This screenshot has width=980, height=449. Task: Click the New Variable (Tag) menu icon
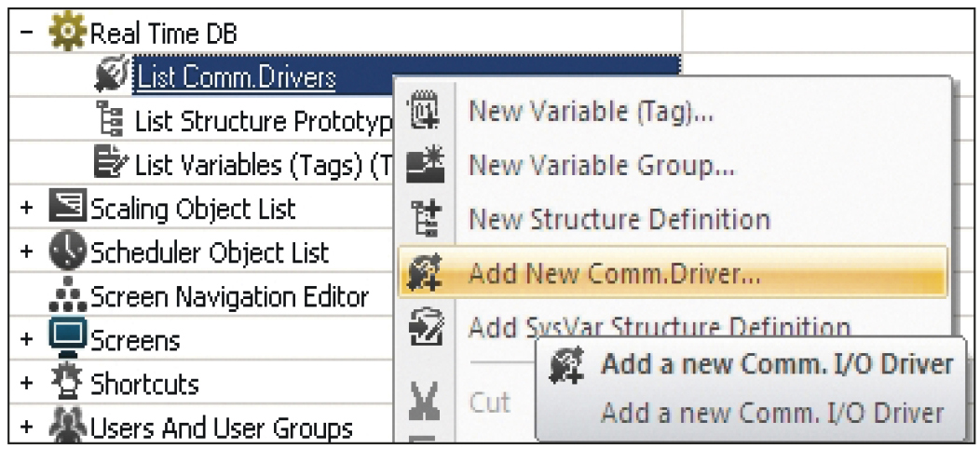click(425, 111)
